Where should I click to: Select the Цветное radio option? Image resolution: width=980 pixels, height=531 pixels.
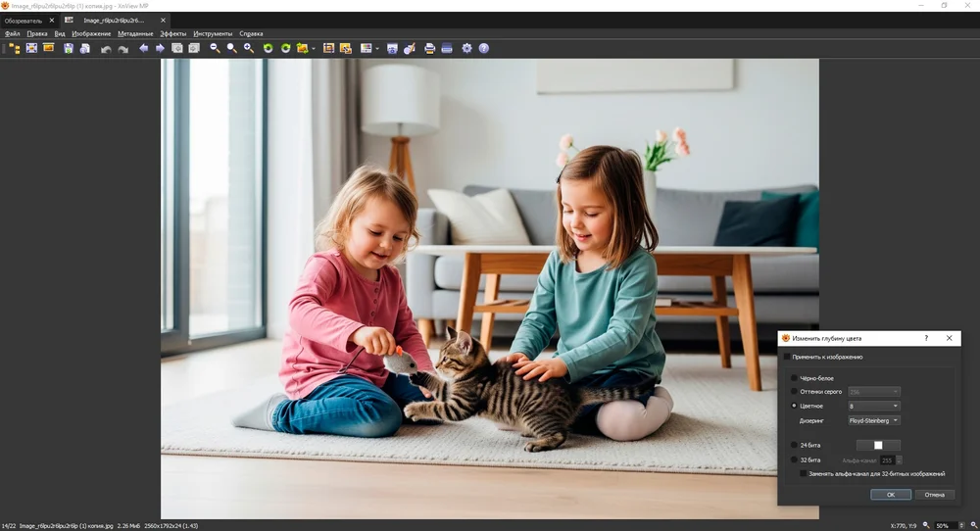(795, 406)
